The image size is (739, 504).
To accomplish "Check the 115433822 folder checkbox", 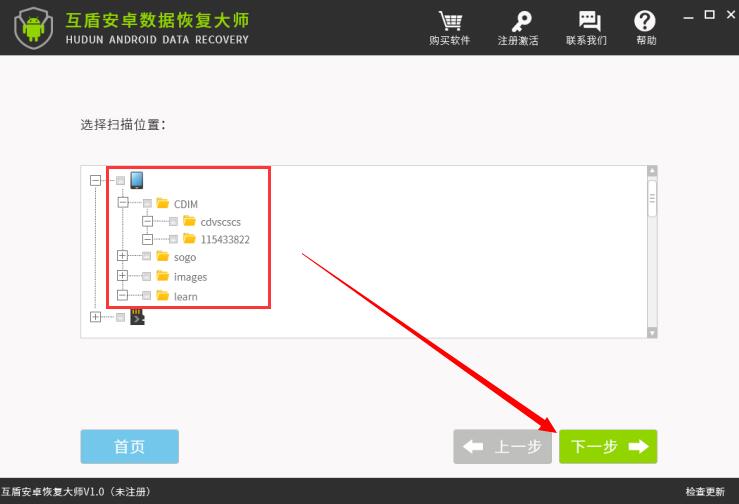I will tap(173, 239).
